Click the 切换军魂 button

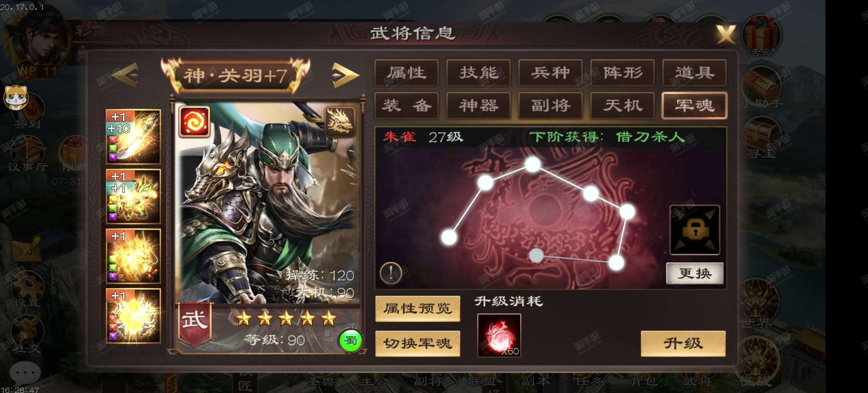(418, 344)
